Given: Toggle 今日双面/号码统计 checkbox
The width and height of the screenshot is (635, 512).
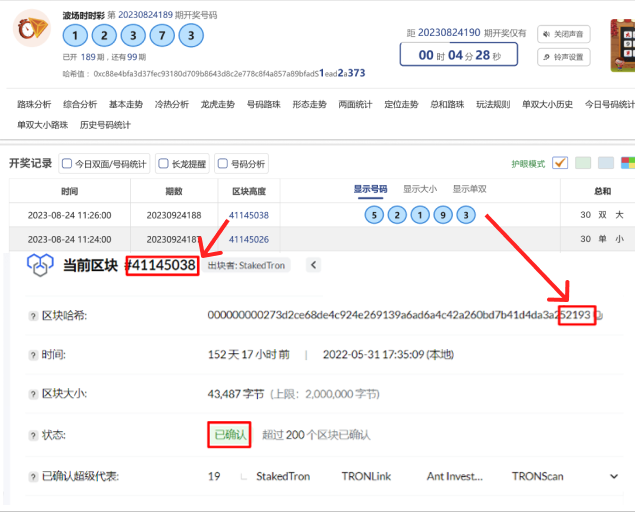Looking at the screenshot, I should [67, 164].
